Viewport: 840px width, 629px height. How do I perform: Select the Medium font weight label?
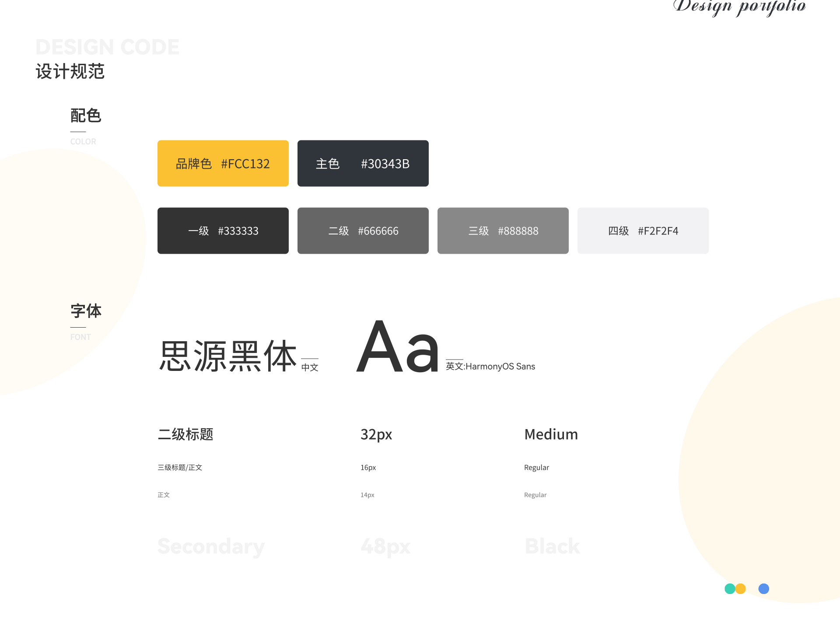click(551, 434)
